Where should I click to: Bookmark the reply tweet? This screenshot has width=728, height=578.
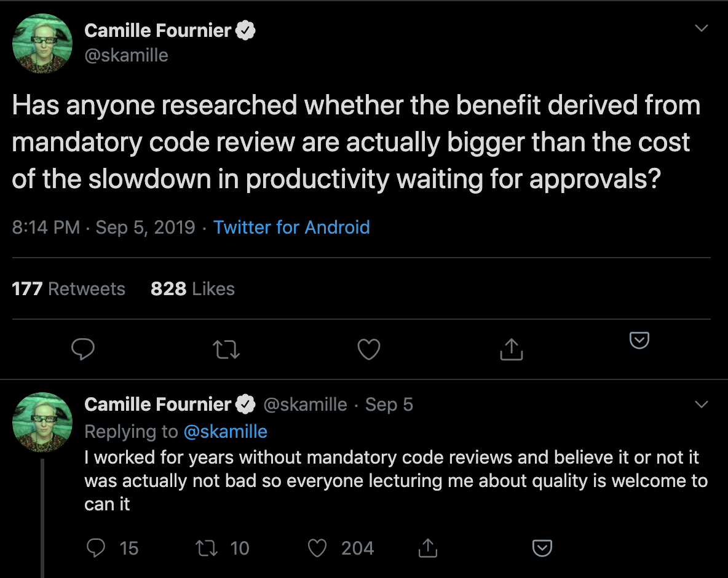(x=541, y=547)
